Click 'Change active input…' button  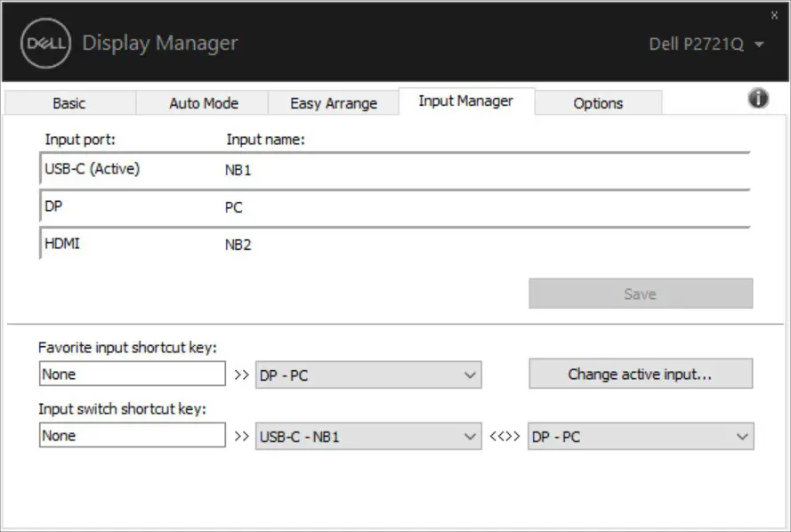point(641,374)
